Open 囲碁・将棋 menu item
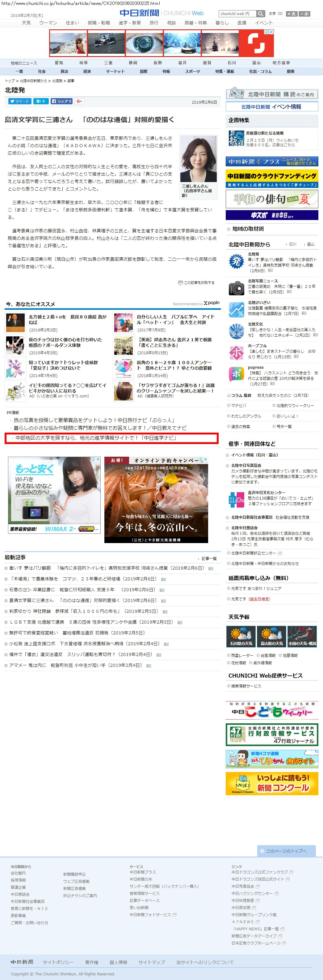The width and height of the screenshot is (323, 980). [x=196, y=23]
